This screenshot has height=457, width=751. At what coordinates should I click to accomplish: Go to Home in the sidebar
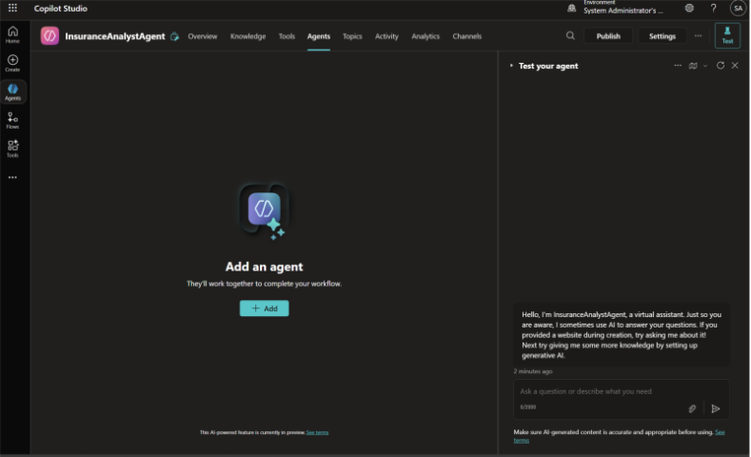[12, 34]
